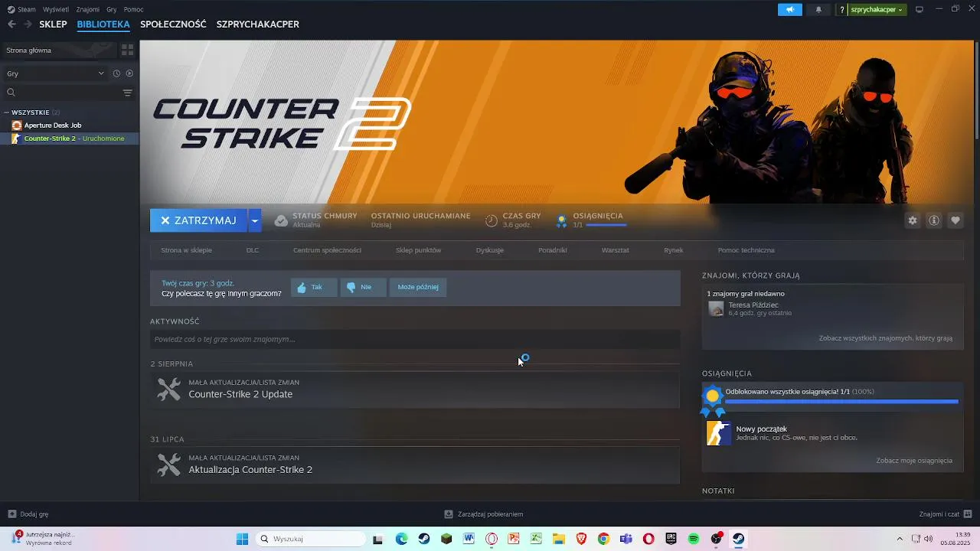Open the game info icon
This screenshot has width=980, height=551.
click(x=934, y=220)
